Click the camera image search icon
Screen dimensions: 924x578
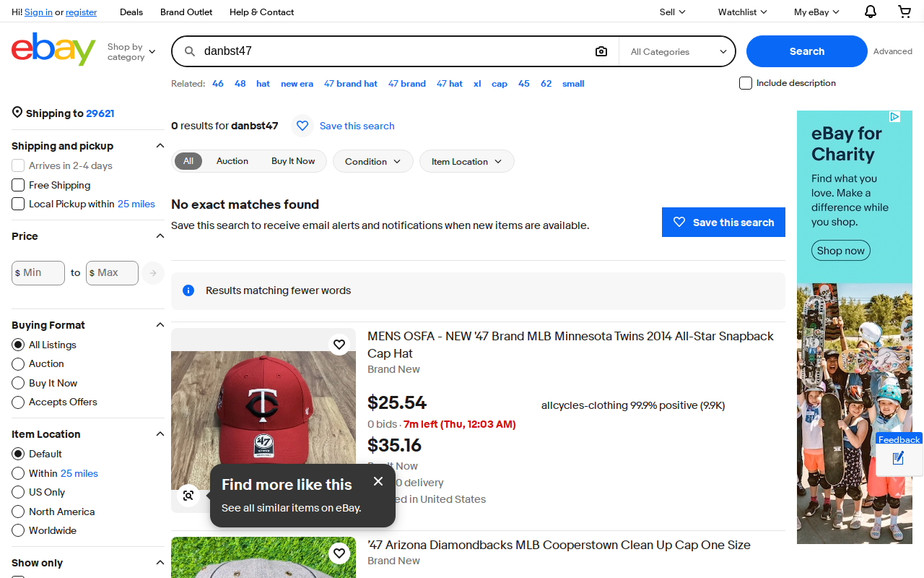point(601,51)
